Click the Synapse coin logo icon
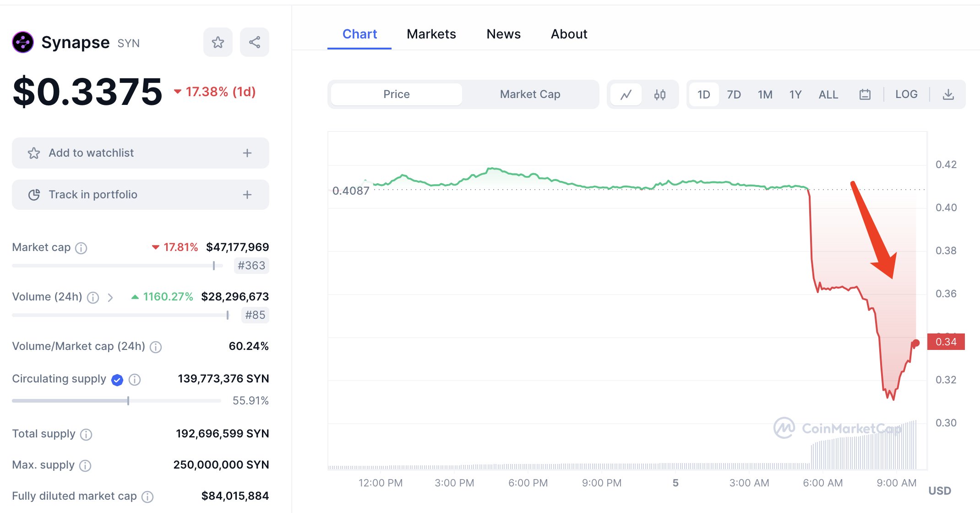980x513 pixels. [x=23, y=43]
